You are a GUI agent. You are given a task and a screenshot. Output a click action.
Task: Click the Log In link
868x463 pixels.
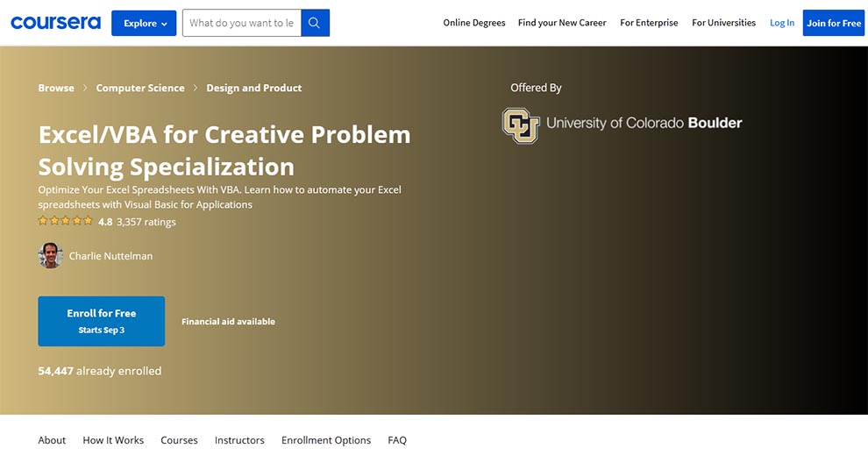coord(782,23)
